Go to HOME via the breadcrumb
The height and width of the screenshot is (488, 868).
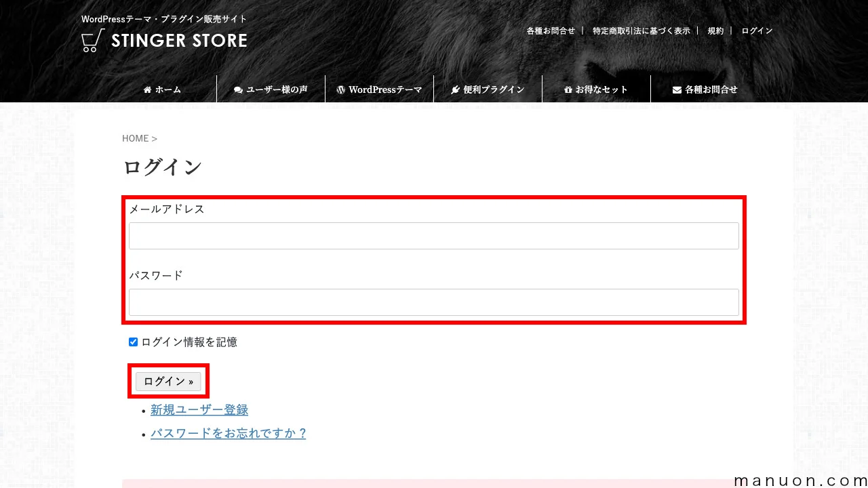135,138
